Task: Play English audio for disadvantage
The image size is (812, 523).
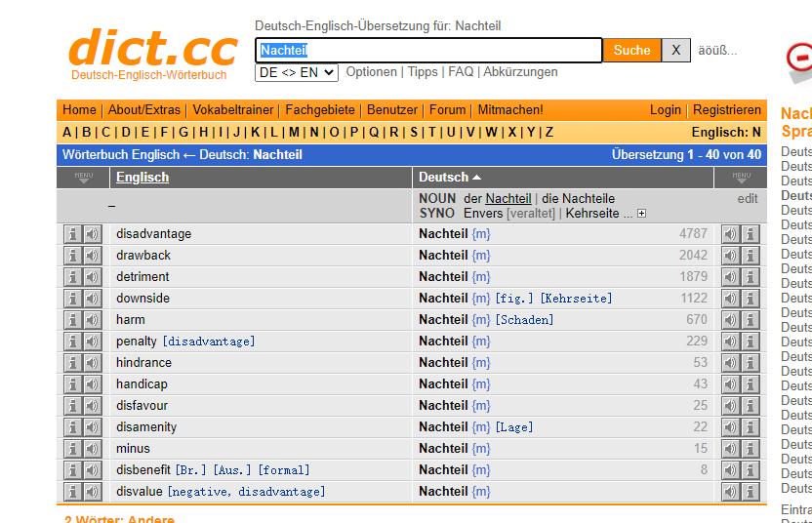Action: [x=93, y=234]
